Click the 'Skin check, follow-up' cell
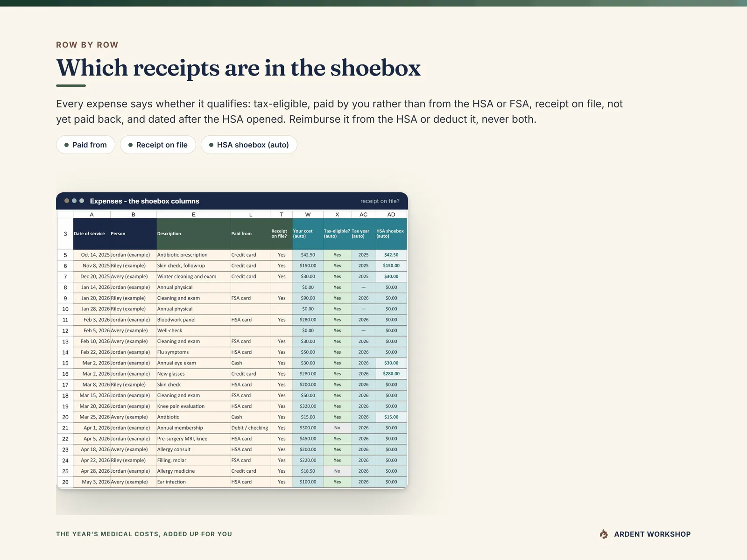 pos(194,266)
